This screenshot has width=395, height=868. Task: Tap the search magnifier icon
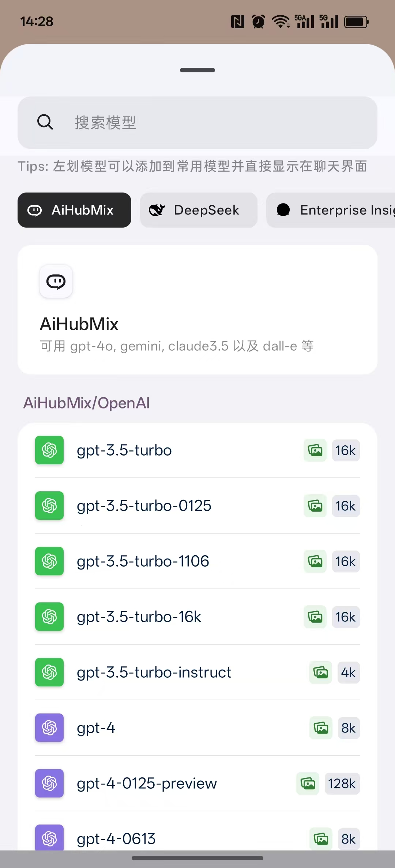(x=45, y=122)
